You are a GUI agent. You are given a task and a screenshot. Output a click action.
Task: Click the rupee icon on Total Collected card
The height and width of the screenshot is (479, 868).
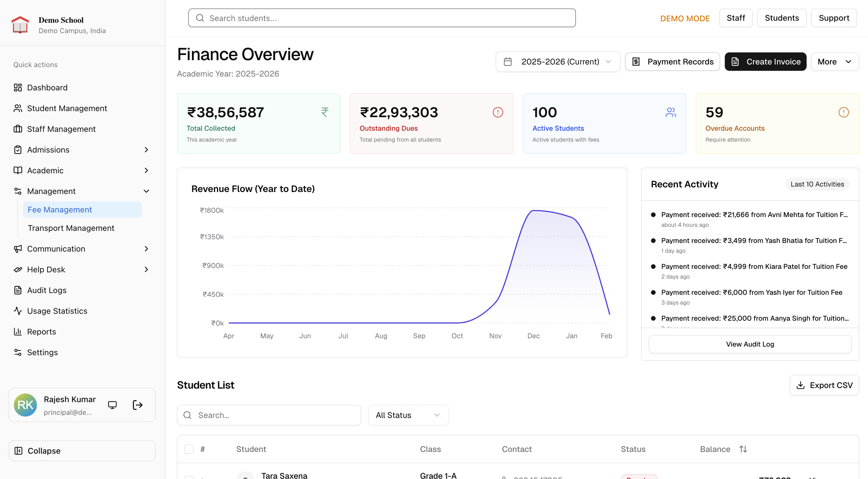[325, 112]
